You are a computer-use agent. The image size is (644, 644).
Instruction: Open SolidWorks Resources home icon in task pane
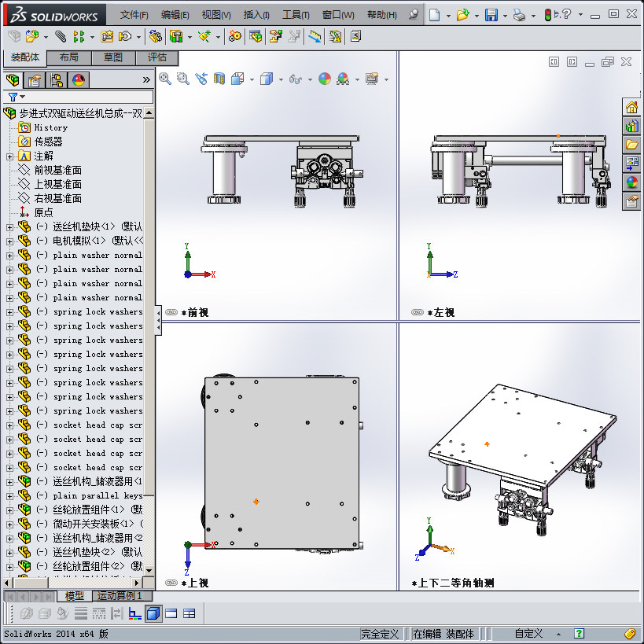(x=631, y=108)
